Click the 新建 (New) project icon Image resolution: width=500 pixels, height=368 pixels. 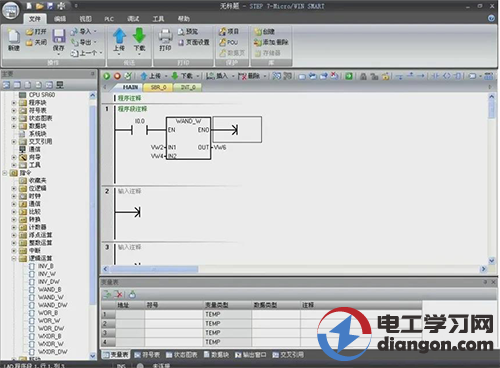pos(14,39)
